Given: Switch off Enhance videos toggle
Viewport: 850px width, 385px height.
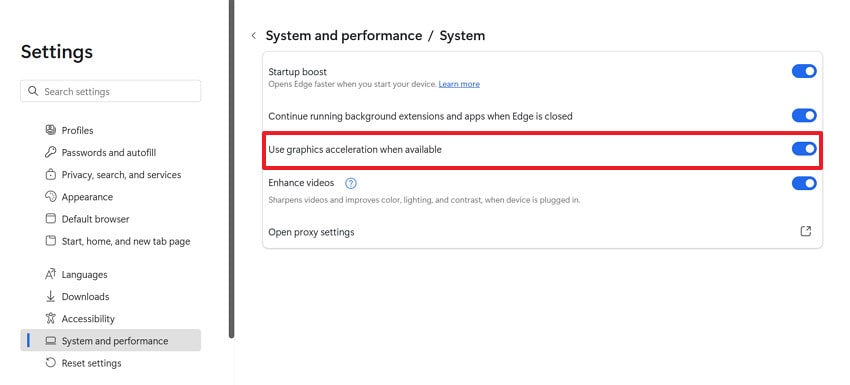Looking at the screenshot, I should [804, 183].
